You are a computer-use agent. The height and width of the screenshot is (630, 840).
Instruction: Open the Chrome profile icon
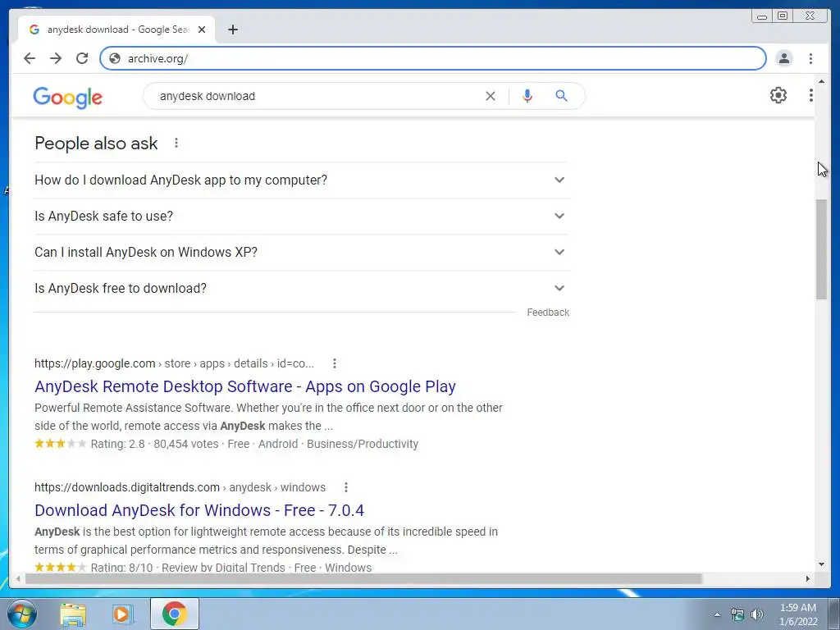pos(783,58)
